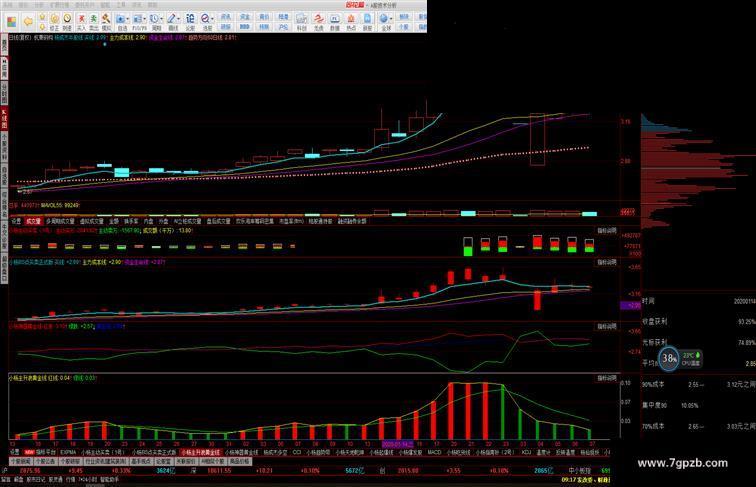Expand the F10/F9 dropdown arrow
Image resolution: width=756 pixels, height=487 pixels.
pos(145,19)
